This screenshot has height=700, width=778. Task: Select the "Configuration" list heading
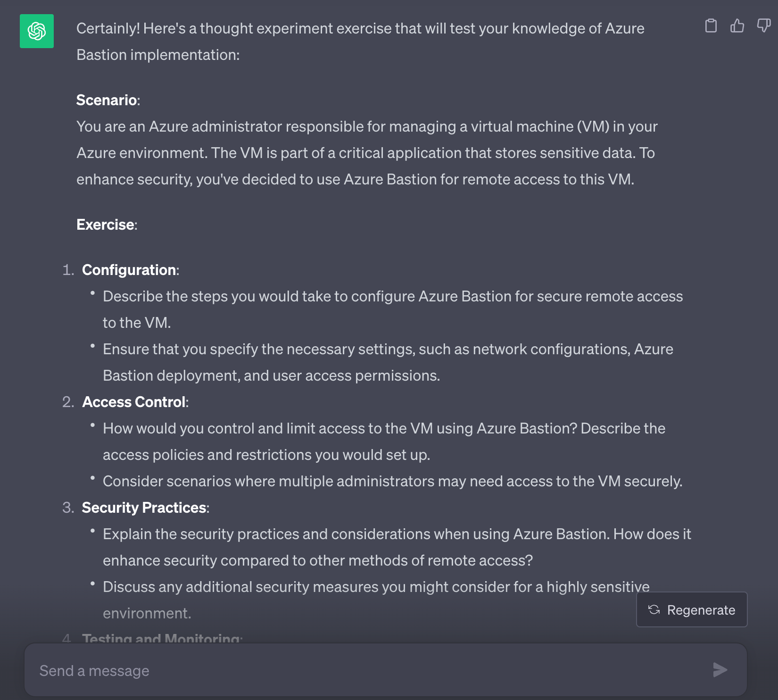(129, 270)
